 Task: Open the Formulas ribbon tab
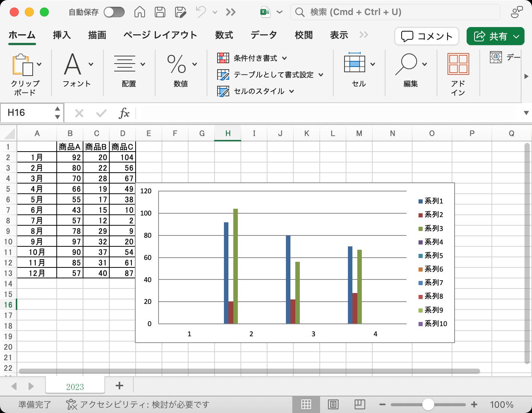coord(224,35)
